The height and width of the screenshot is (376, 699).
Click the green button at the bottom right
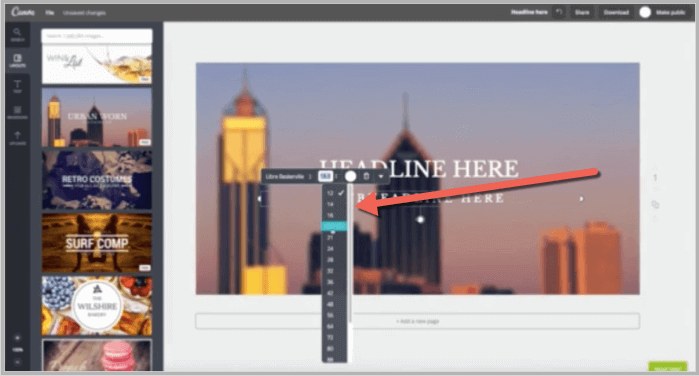click(x=667, y=367)
